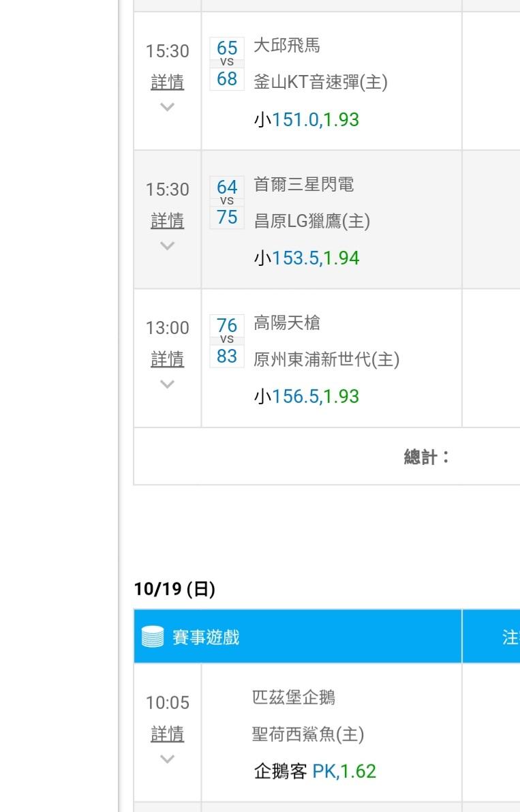Expand the chevron under 大邱飛馬 match 詳情
The image size is (520, 812).
[167, 107]
